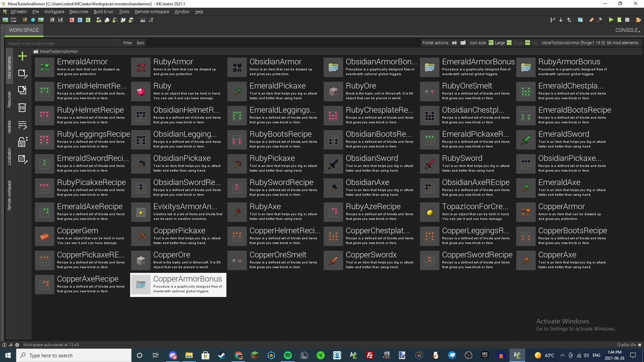
Task: Open the Resources side tab
Action: 9,100
